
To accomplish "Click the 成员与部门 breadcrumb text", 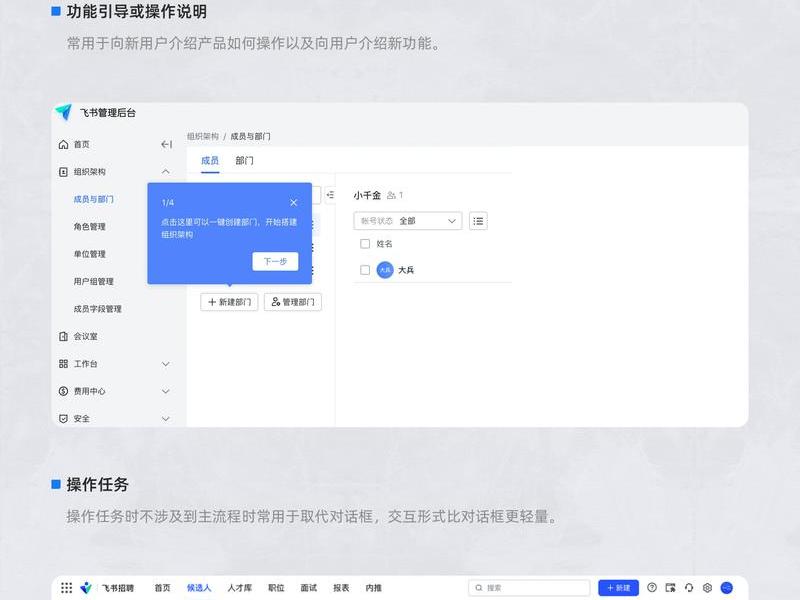I will pos(251,136).
